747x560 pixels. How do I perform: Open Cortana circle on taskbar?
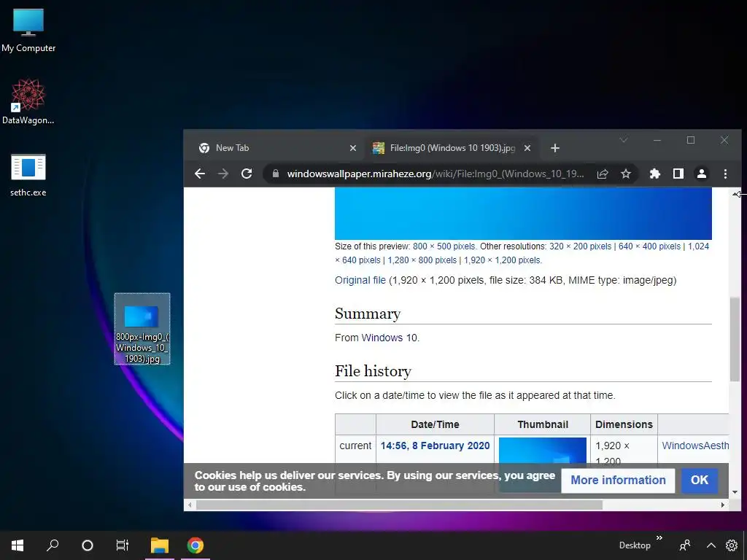tap(88, 545)
